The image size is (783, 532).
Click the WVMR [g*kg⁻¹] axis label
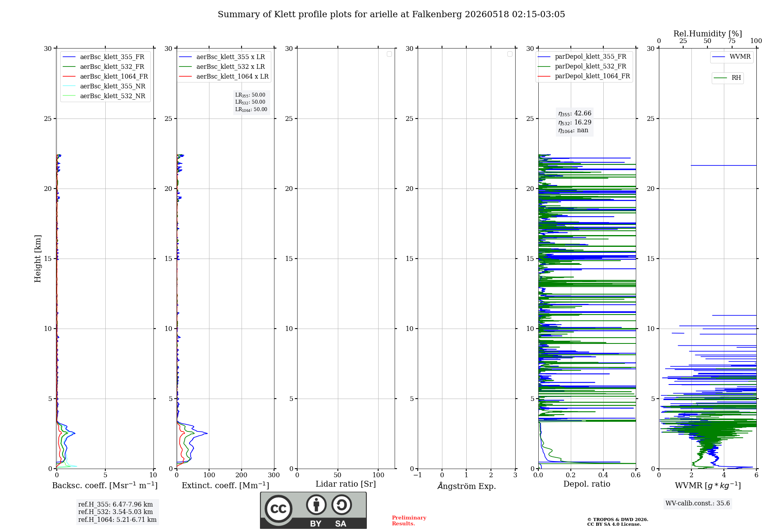point(708,485)
